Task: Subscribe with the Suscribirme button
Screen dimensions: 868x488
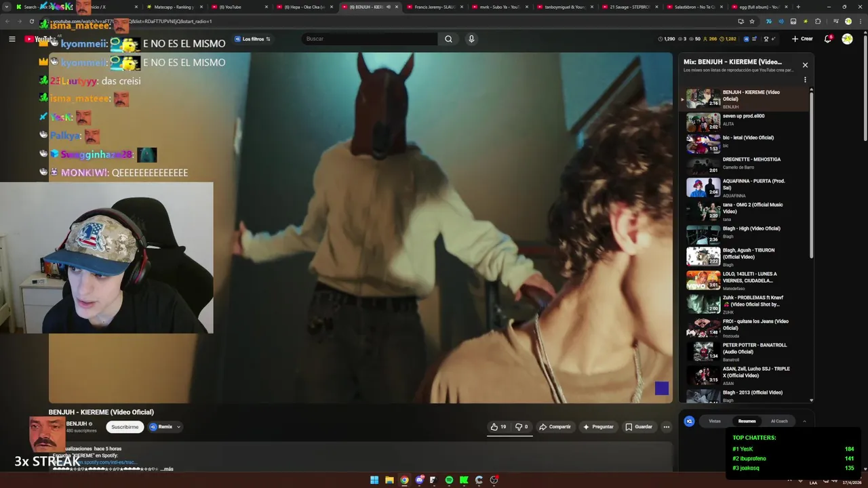Action: coord(125,427)
